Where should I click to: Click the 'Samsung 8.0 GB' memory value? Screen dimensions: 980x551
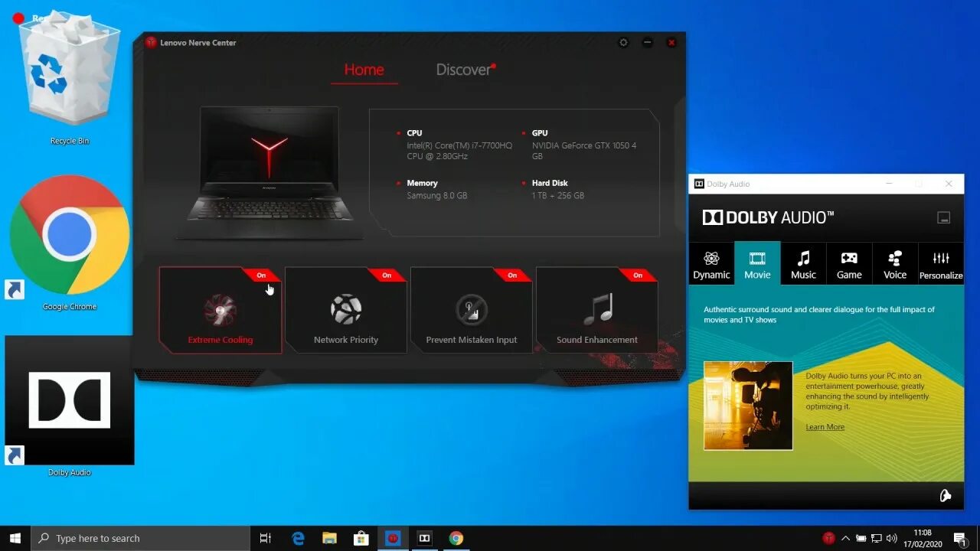pyautogui.click(x=437, y=196)
